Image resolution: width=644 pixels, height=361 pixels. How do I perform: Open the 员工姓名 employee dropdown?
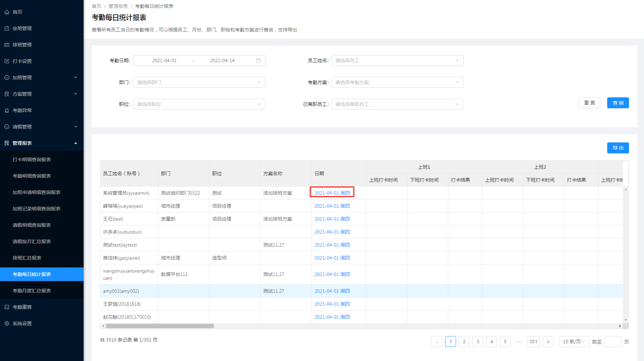(397, 60)
